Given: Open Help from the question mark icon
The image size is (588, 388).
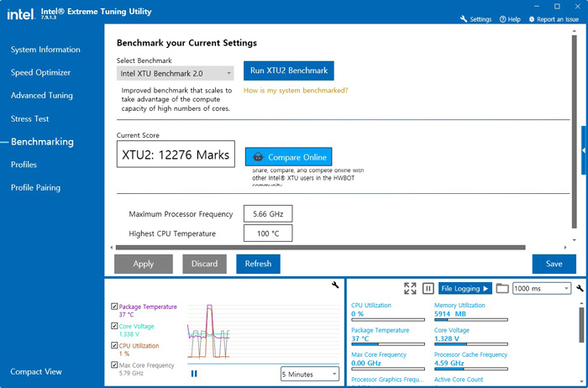Looking at the screenshot, I should point(503,19).
